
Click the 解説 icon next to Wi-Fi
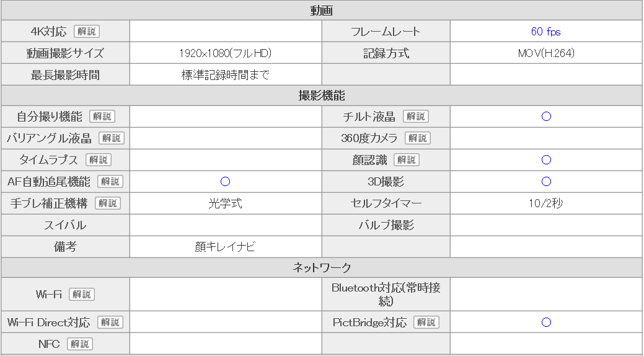[x=82, y=295]
